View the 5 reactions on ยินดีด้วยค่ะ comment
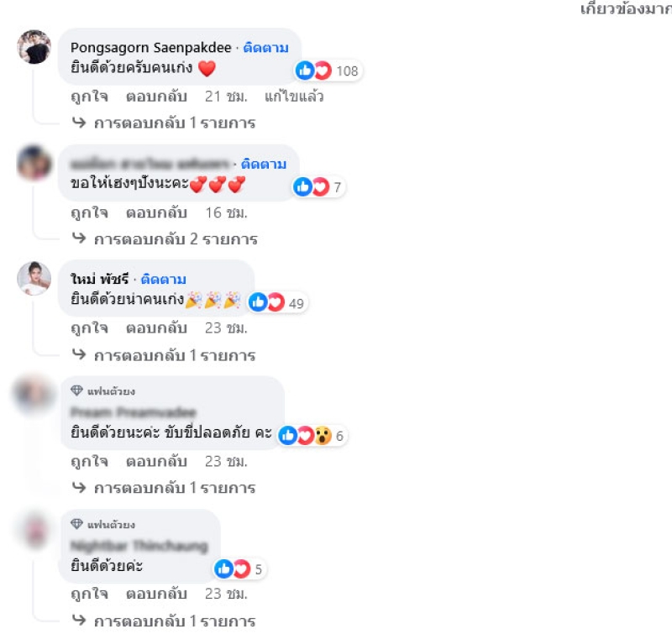This screenshot has width=672, height=634. (x=239, y=569)
